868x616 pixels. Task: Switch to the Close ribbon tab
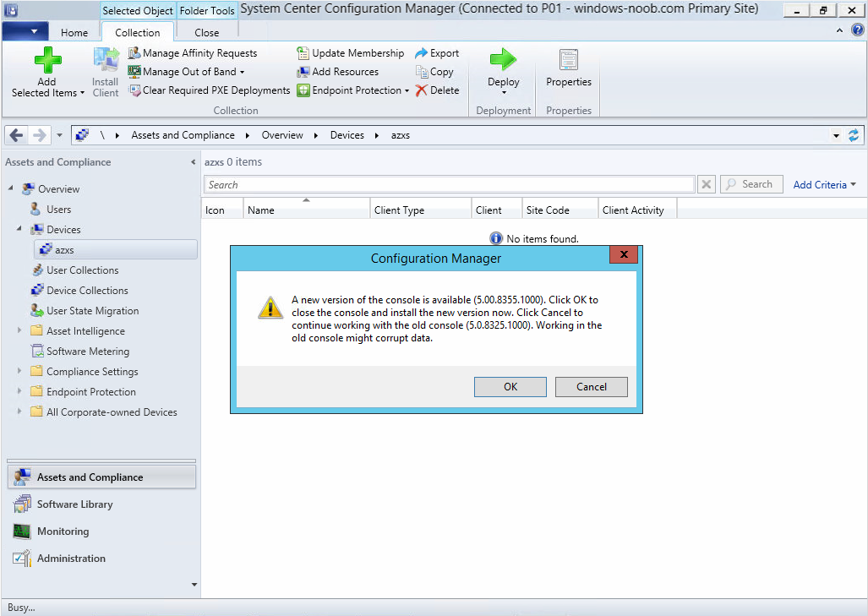tap(206, 33)
